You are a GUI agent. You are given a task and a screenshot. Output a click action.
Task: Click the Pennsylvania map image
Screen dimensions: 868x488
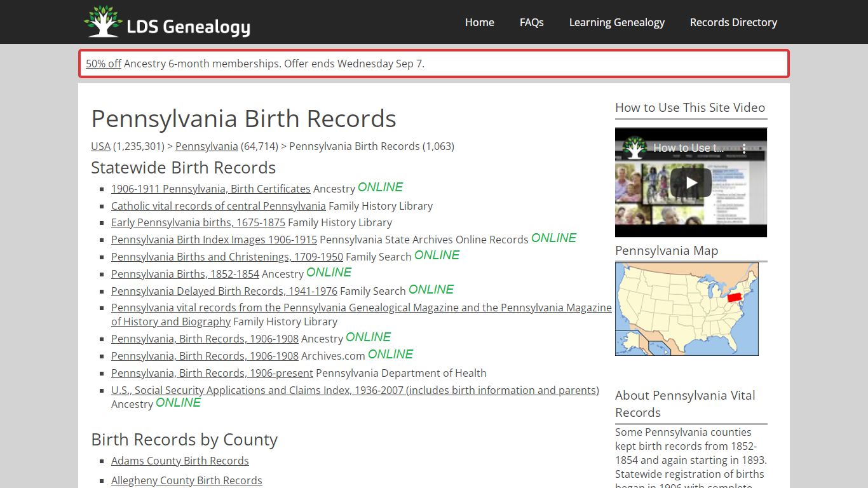coord(687,309)
